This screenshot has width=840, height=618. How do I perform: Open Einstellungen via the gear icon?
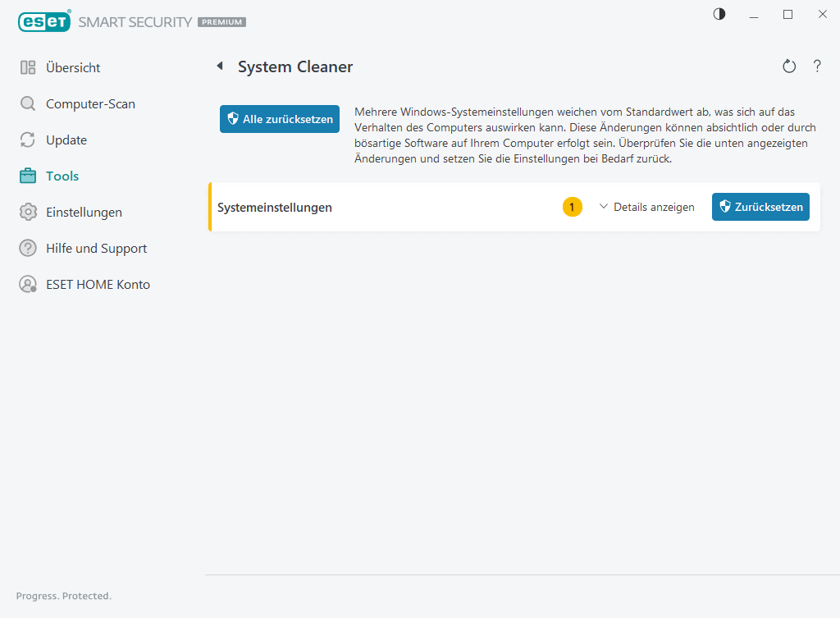click(x=27, y=212)
